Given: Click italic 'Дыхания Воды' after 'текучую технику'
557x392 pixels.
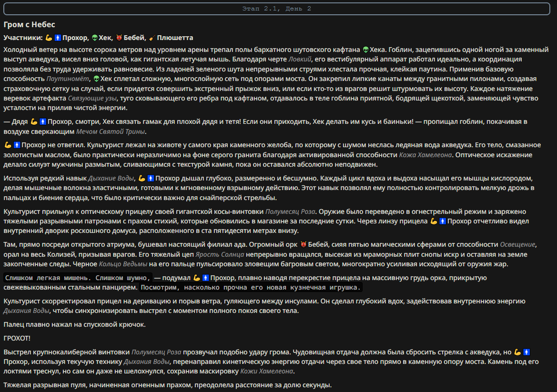Looking at the screenshot, I should click(146, 362).
